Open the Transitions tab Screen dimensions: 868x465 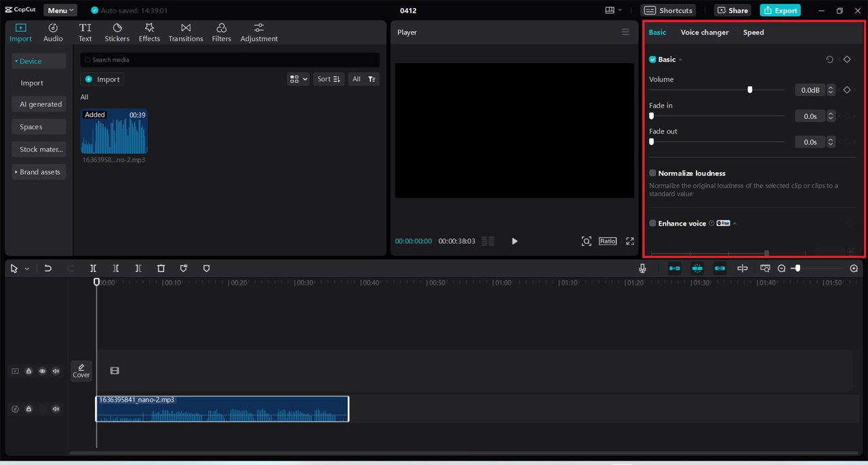tap(186, 33)
